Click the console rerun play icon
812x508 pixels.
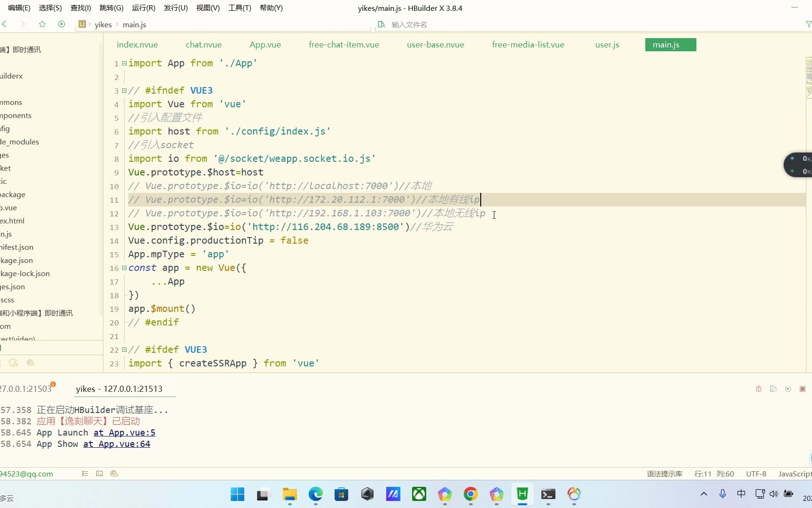click(788, 389)
